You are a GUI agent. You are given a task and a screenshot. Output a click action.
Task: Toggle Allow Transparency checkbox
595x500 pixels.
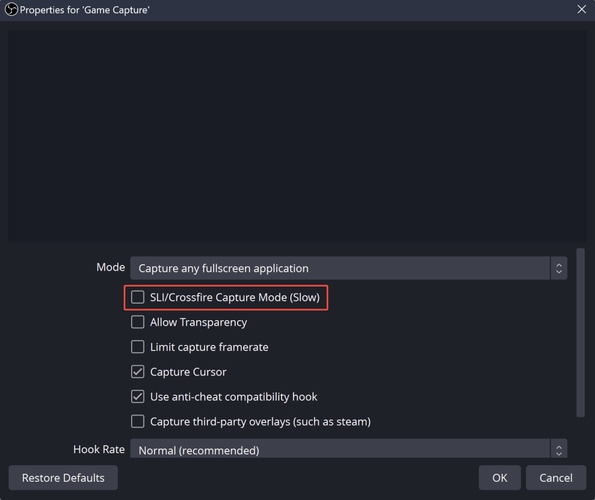[x=137, y=322]
